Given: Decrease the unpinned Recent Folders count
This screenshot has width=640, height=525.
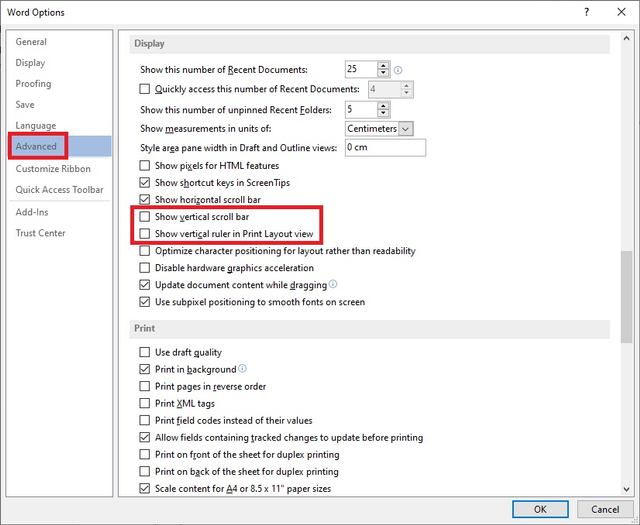Looking at the screenshot, I should point(383,113).
